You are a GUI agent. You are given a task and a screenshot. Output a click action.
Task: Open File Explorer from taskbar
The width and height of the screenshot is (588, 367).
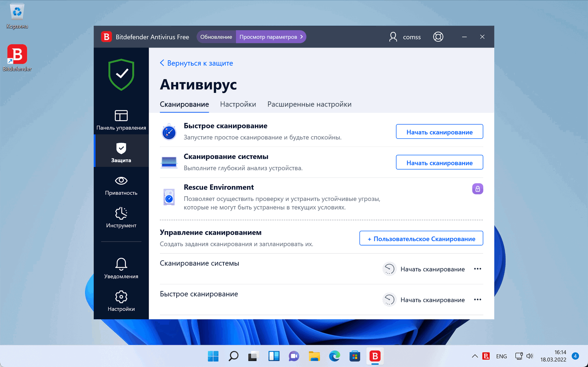click(x=314, y=356)
